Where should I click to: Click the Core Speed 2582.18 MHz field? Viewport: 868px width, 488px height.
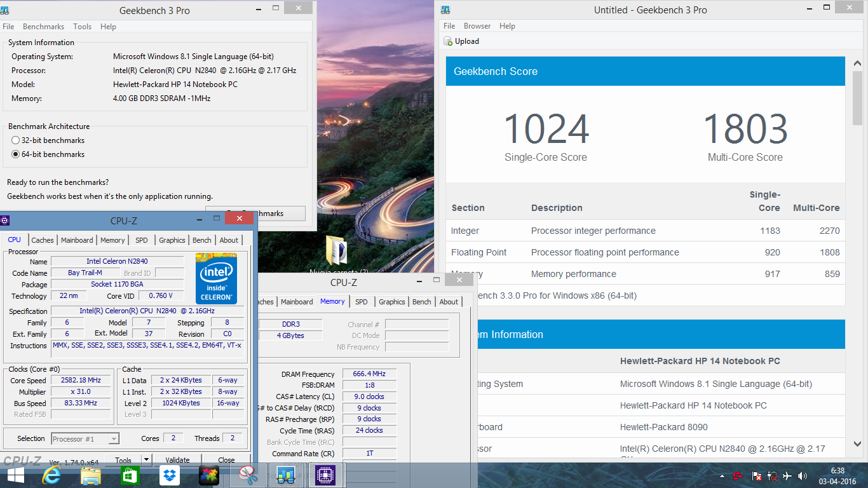[81, 381]
